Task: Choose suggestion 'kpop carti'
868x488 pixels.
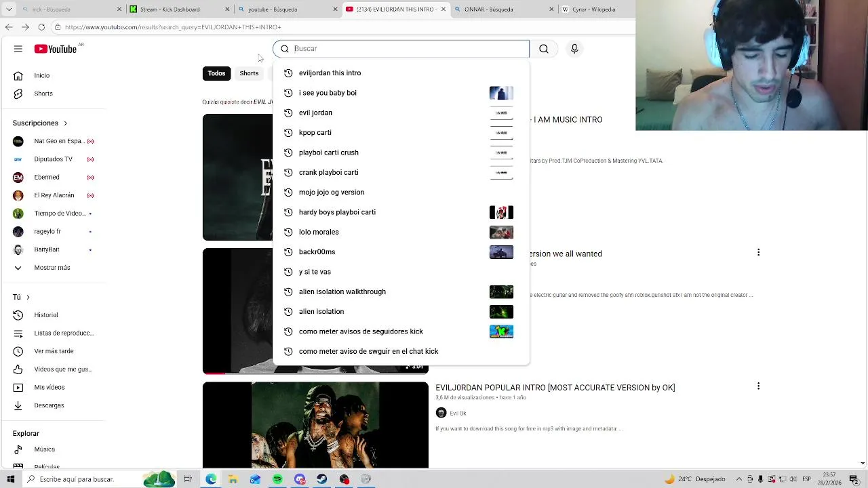Action: (401, 133)
